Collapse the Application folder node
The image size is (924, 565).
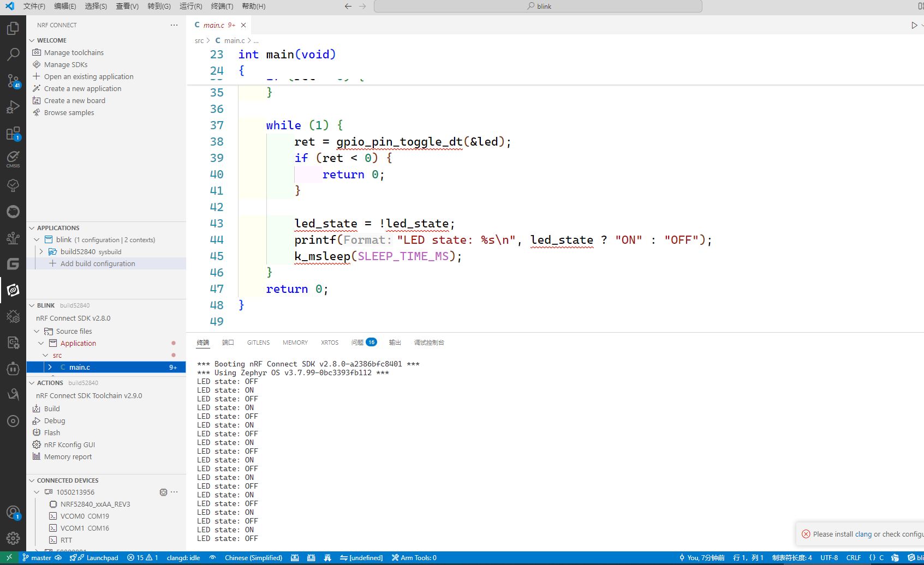pos(41,344)
